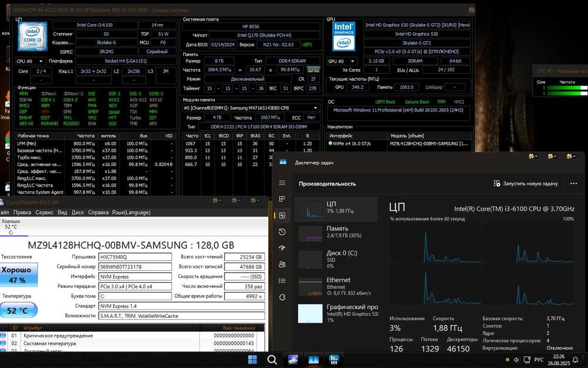Open Вид menu in CrystalDiskInfo

point(62,212)
